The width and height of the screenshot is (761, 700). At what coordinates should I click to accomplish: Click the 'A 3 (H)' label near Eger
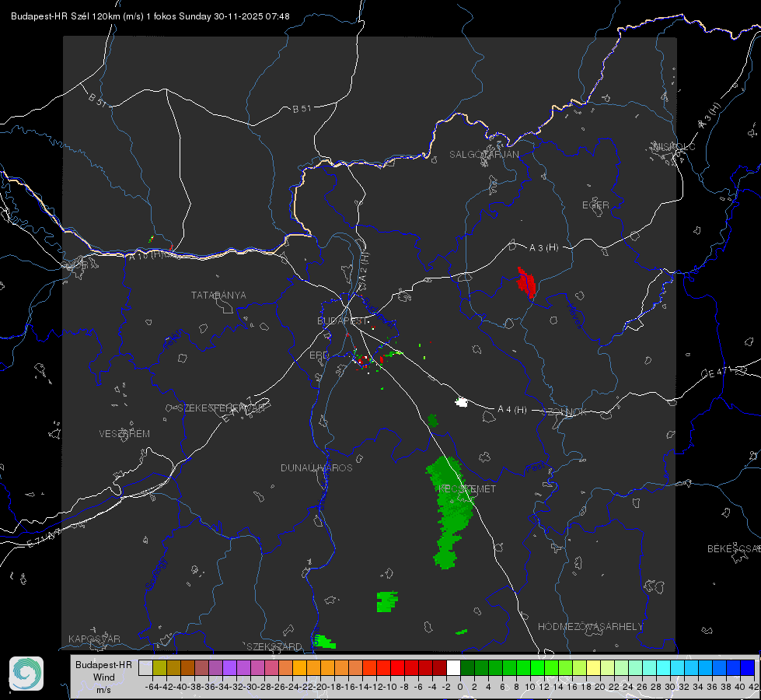pyautogui.click(x=543, y=248)
